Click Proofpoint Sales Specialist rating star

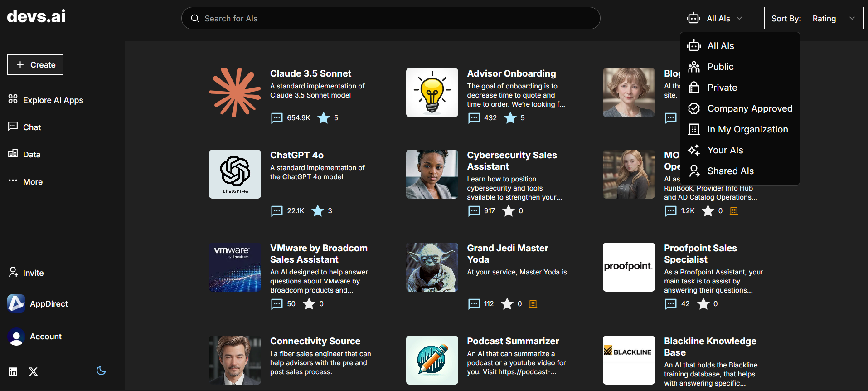tap(703, 304)
